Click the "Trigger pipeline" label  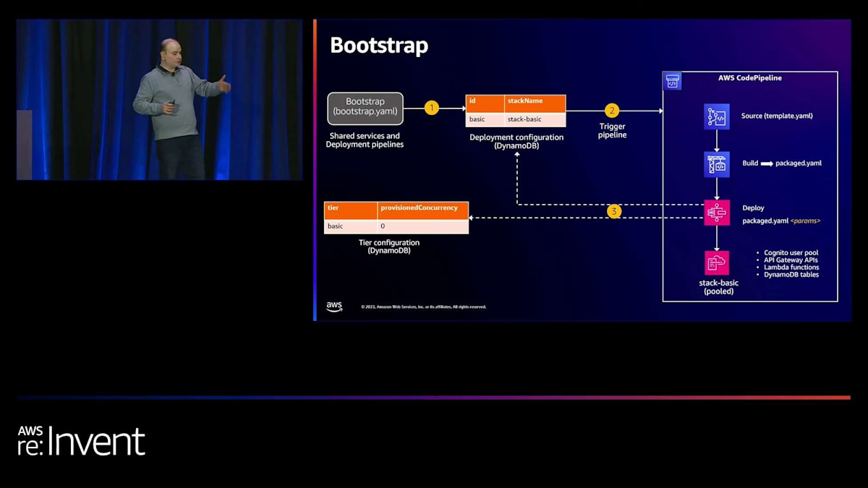[x=612, y=131]
